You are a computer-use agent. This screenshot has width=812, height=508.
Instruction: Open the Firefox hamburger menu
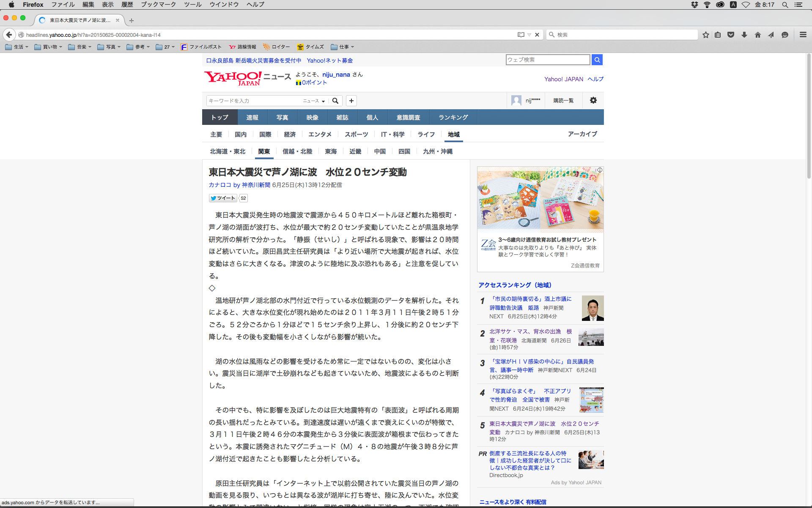coord(803,35)
